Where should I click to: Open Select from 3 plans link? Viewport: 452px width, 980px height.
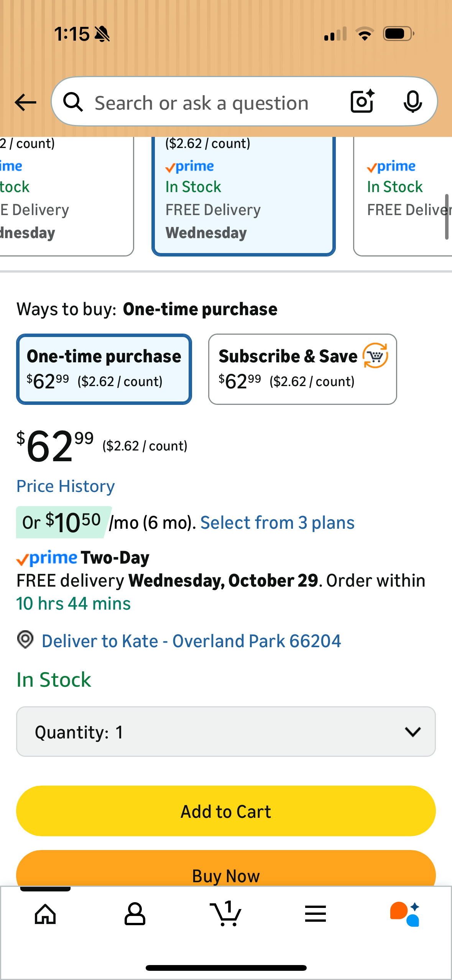tap(277, 523)
